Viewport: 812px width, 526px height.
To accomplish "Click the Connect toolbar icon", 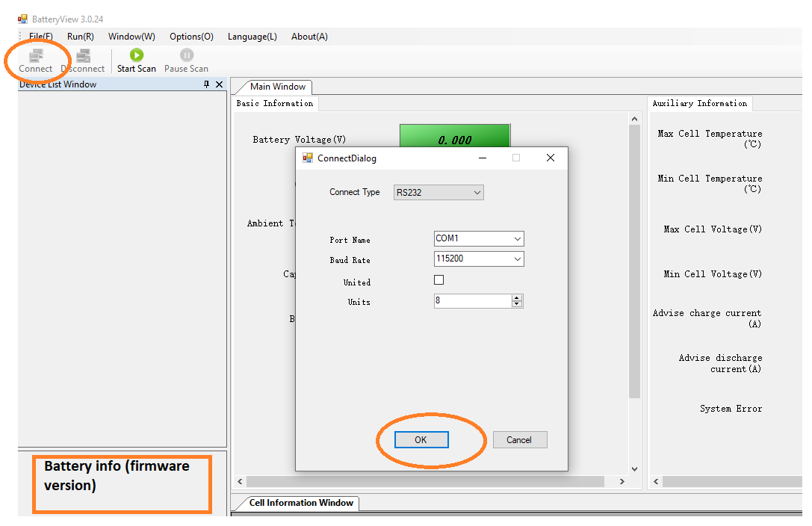I will click(35, 55).
